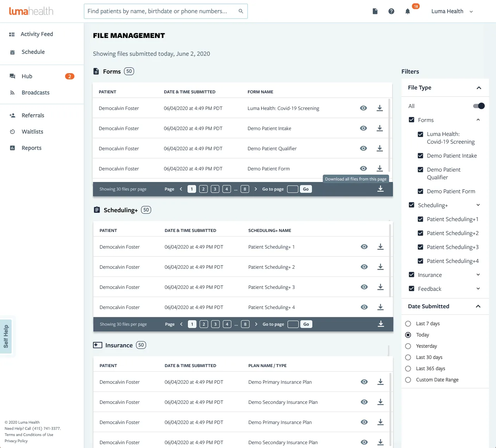Open the Self Help side tab
This screenshot has height=448, width=496.
tap(6, 336)
